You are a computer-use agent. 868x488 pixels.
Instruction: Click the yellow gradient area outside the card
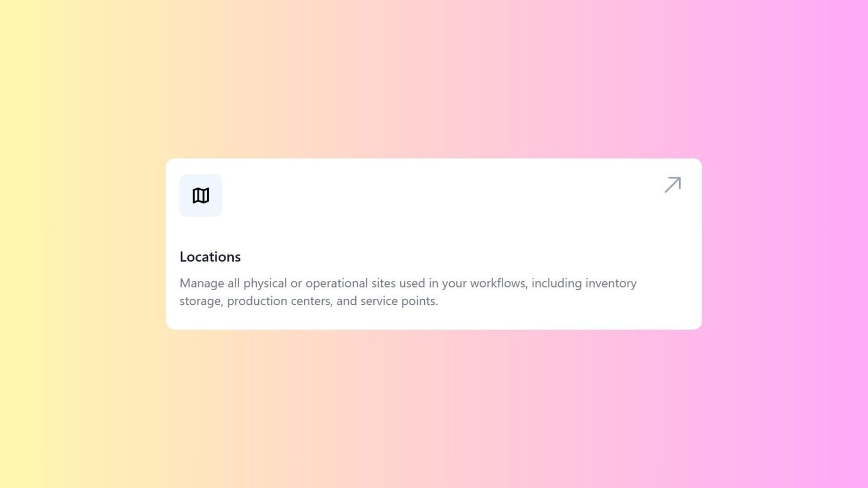[65, 244]
